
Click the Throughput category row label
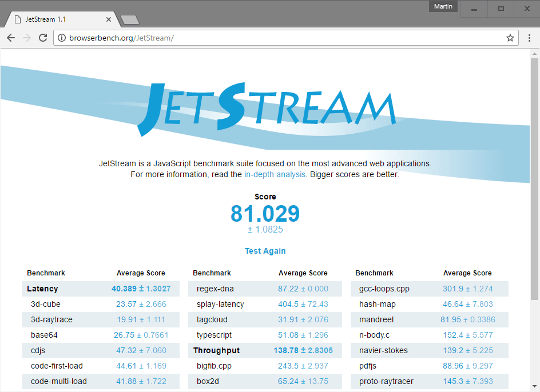216,351
